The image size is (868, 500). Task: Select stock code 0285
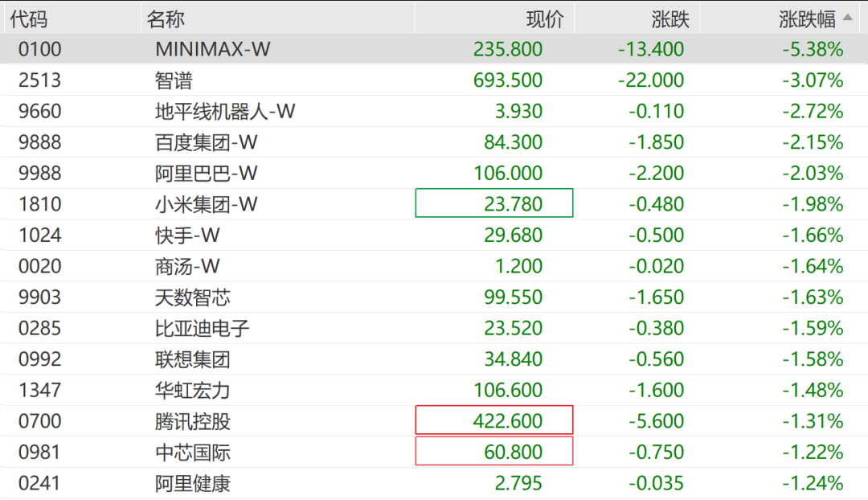tap(40, 328)
